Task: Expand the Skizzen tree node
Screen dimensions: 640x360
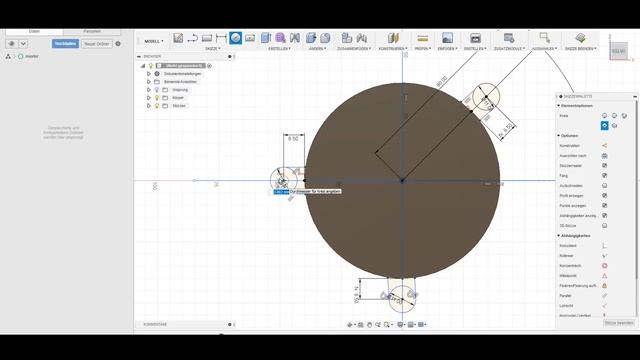Action: (149, 106)
